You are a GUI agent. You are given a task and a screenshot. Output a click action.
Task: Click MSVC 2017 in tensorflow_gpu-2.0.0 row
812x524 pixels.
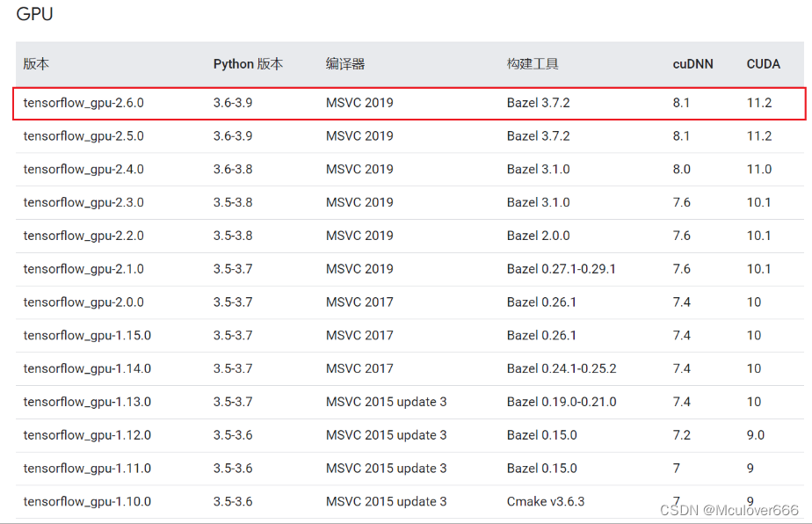pos(359,302)
